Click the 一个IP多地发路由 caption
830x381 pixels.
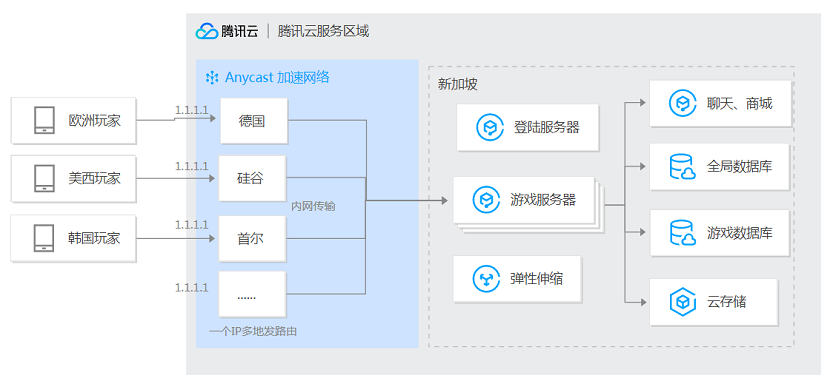tap(253, 332)
